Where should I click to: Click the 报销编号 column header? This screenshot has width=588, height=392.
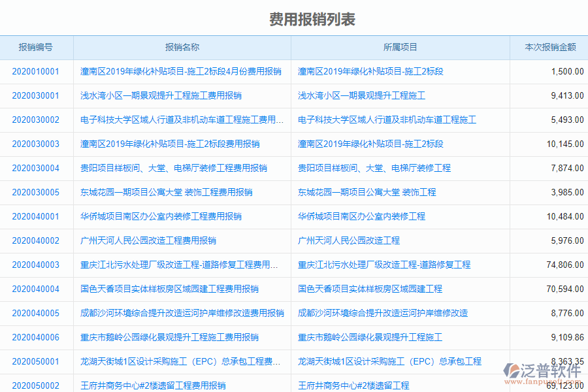click(x=35, y=47)
